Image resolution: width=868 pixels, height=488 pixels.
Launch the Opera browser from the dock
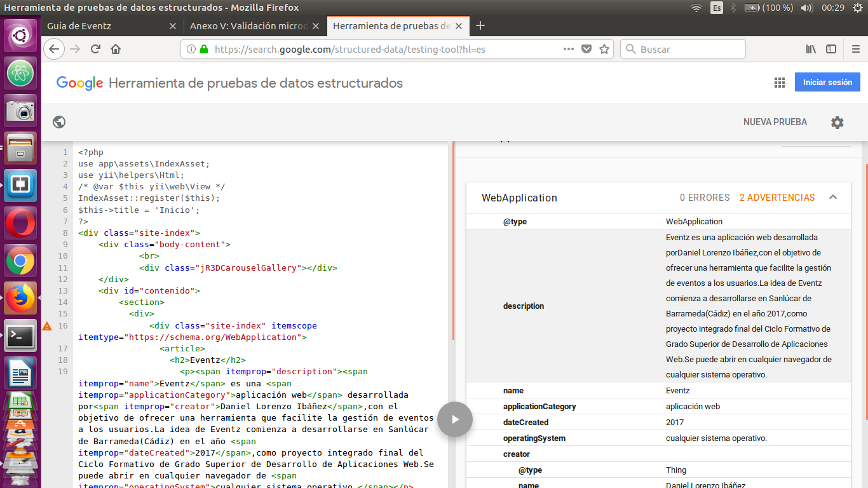coord(20,223)
